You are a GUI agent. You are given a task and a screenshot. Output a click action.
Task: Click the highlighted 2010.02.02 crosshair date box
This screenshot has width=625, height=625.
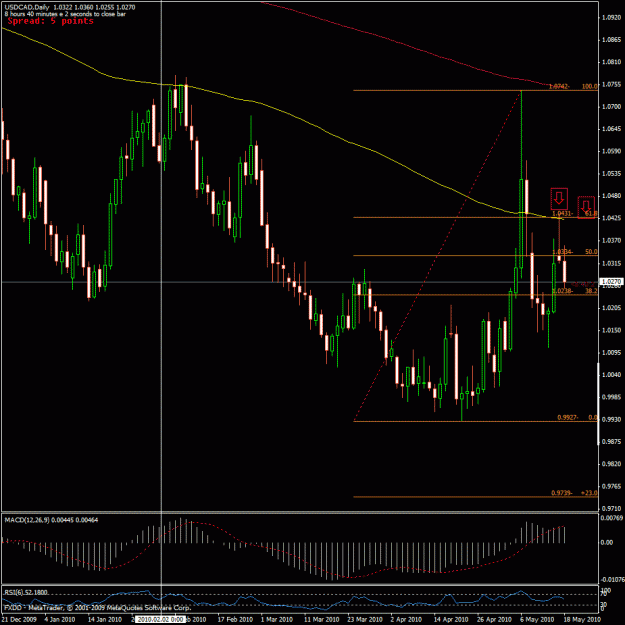(160, 619)
